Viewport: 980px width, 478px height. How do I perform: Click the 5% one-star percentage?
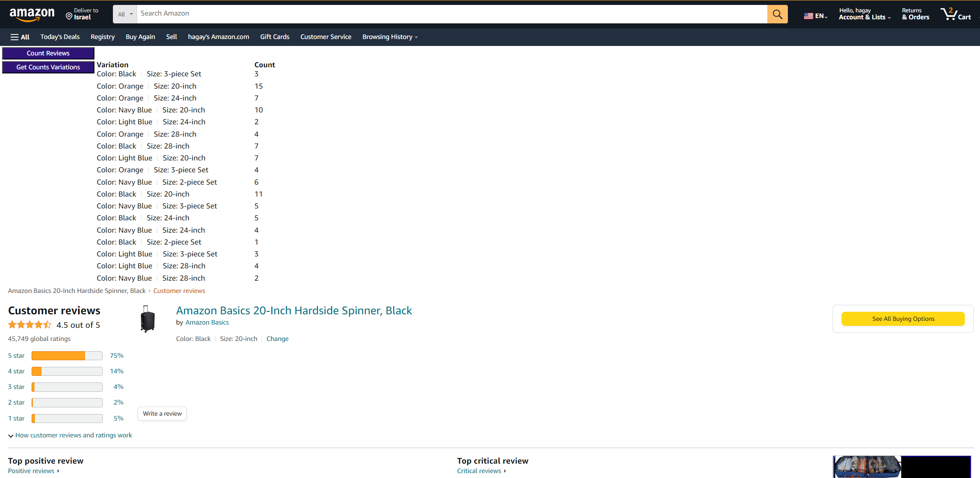pos(118,419)
